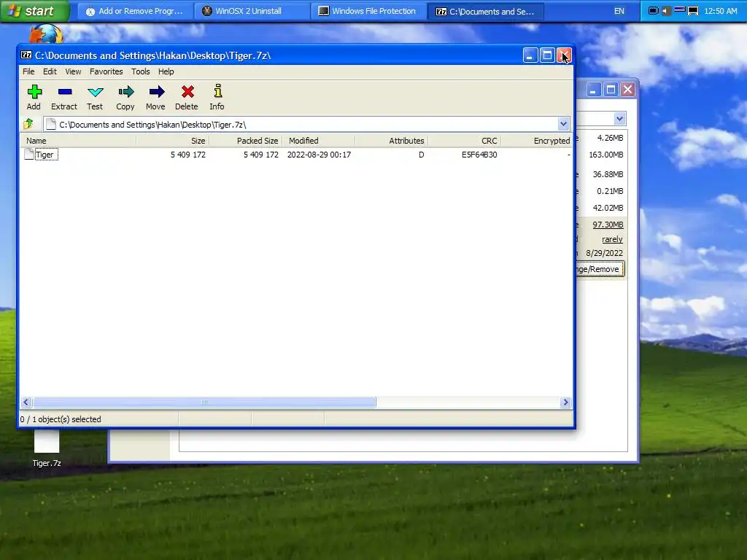Click the Copy toolbar icon
The height and width of the screenshot is (560, 747).
125,91
